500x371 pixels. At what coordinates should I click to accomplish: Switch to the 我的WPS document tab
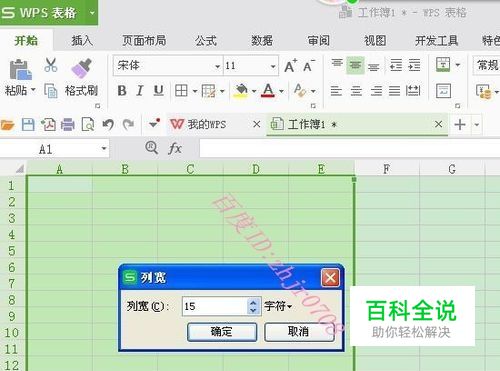[207, 125]
